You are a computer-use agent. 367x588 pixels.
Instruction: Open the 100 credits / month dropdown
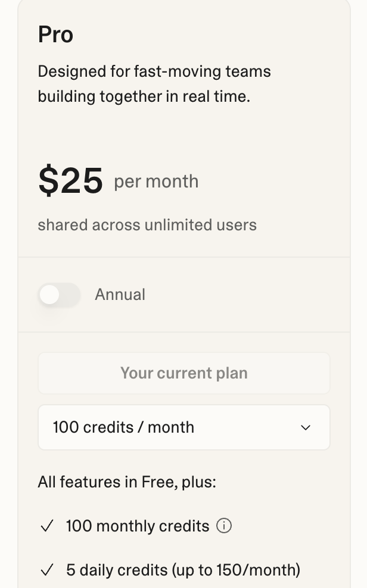183,427
